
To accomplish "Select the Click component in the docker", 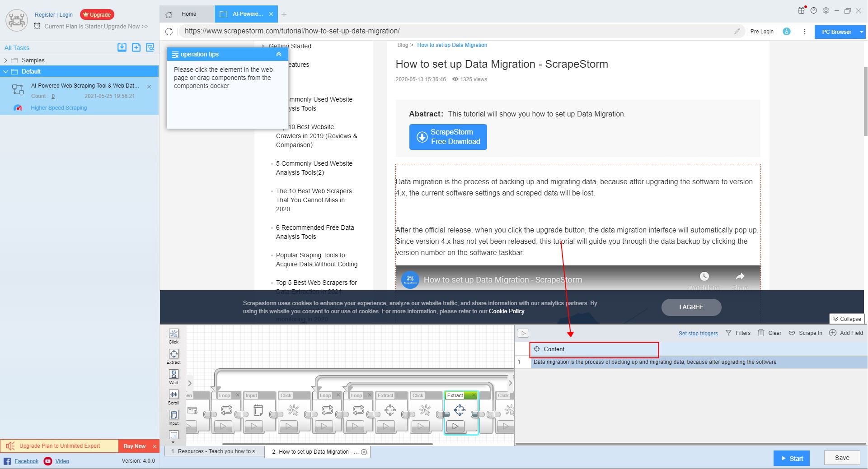I will [x=174, y=336].
